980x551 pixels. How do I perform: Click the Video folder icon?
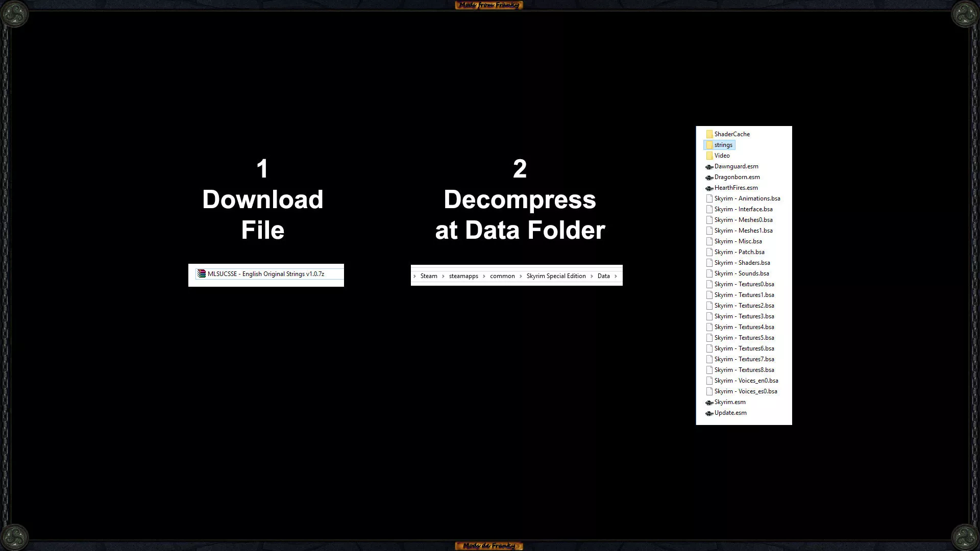pyautogui.click(x=709, y=156)
